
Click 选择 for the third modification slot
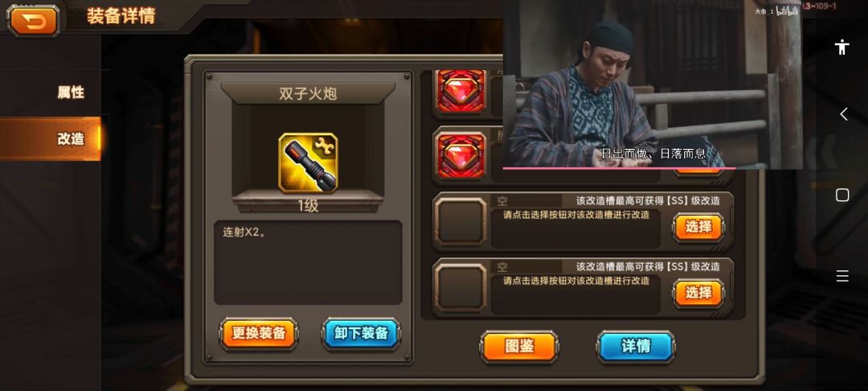698,227
